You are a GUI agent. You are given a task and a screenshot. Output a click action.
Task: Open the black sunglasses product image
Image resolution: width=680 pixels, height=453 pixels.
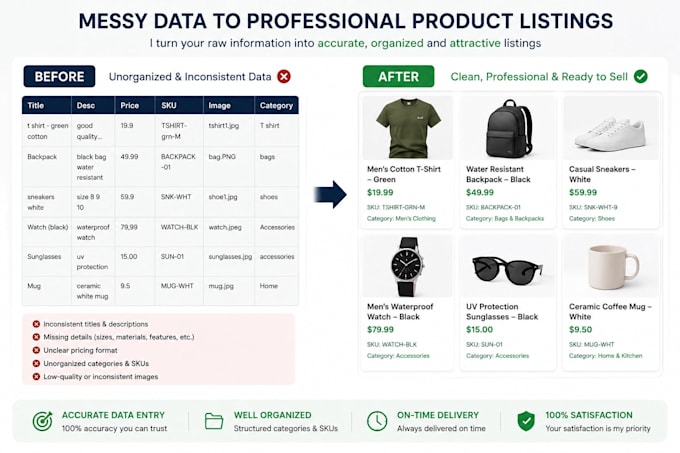coord(508,266)
